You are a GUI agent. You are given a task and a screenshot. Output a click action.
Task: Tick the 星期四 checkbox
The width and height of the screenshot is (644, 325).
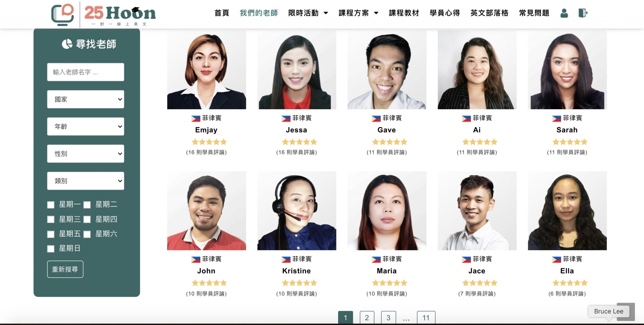[87, 220]
